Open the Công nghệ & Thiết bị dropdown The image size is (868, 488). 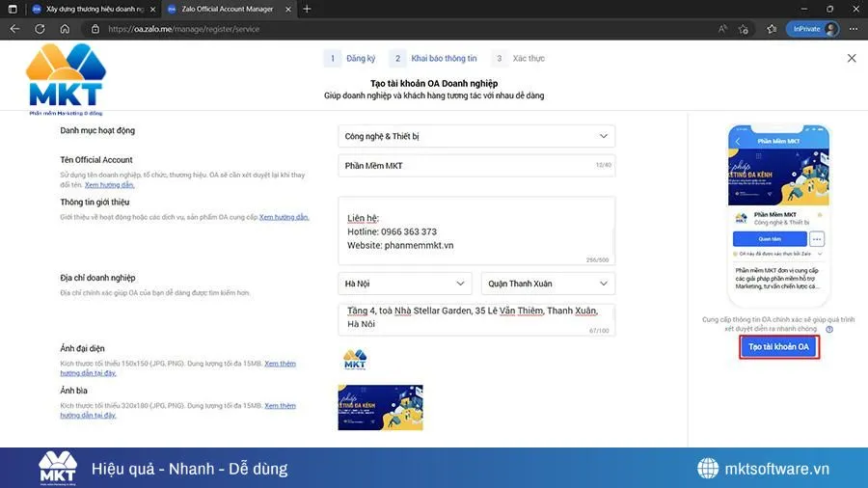[x=476, y=136]
